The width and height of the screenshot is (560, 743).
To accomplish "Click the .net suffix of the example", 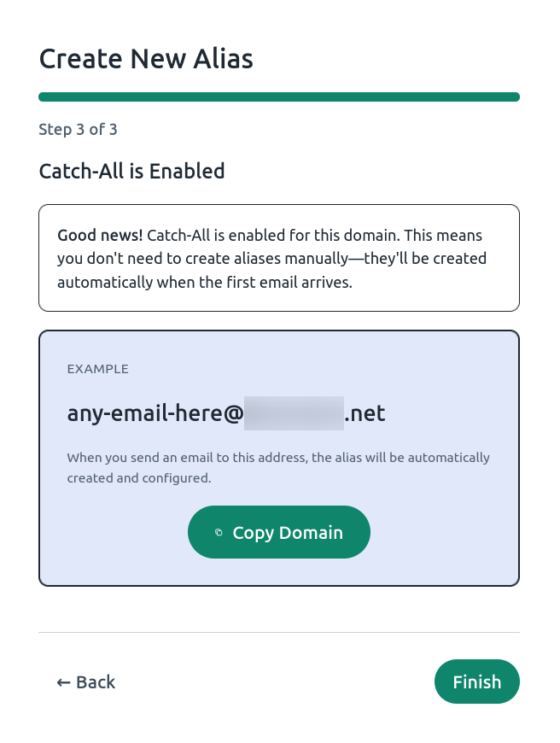I will (365, 413).
